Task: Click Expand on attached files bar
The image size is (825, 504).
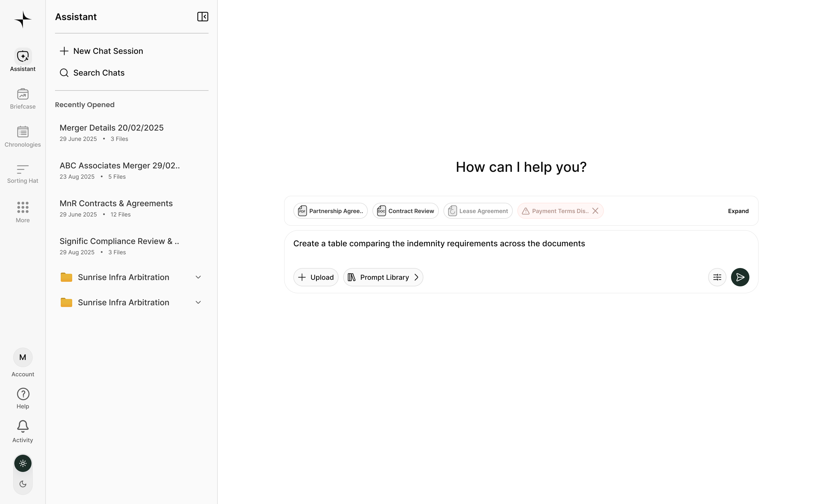Action: point(738,211)
